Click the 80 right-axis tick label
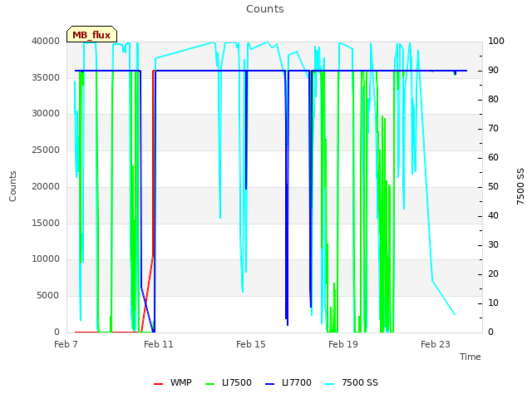Viewport: 532px width, 399px height. pos(493,100)
